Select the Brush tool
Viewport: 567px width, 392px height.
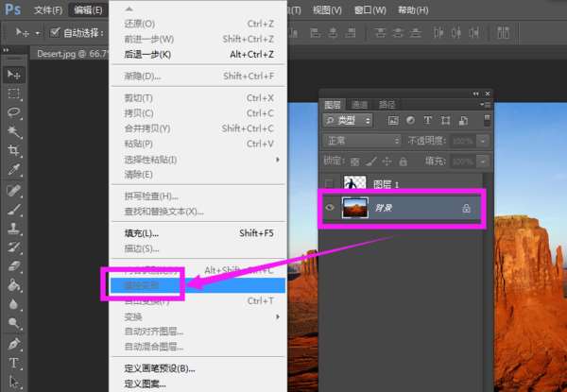14,210
